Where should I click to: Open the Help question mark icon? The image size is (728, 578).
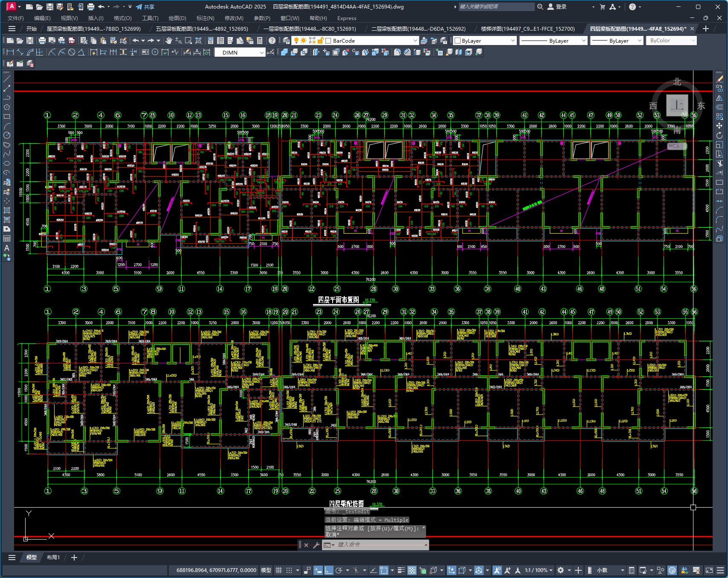(272, 41)
